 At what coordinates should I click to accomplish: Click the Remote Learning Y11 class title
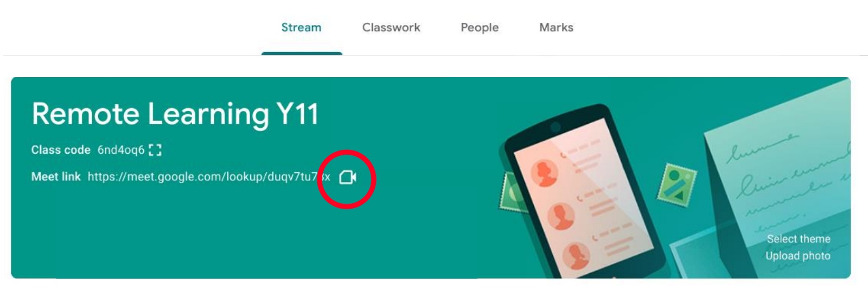click(175, 114)
